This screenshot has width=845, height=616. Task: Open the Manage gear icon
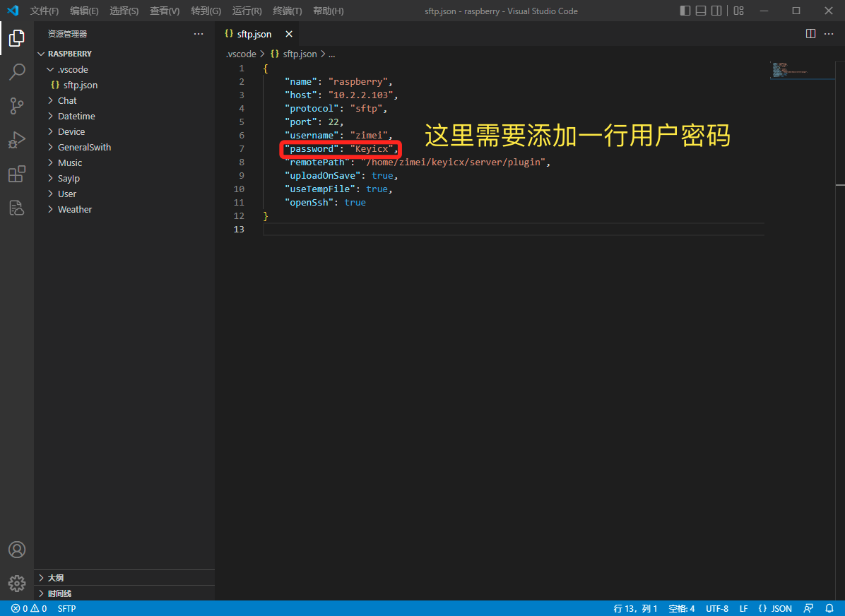[x=17, y=583]
